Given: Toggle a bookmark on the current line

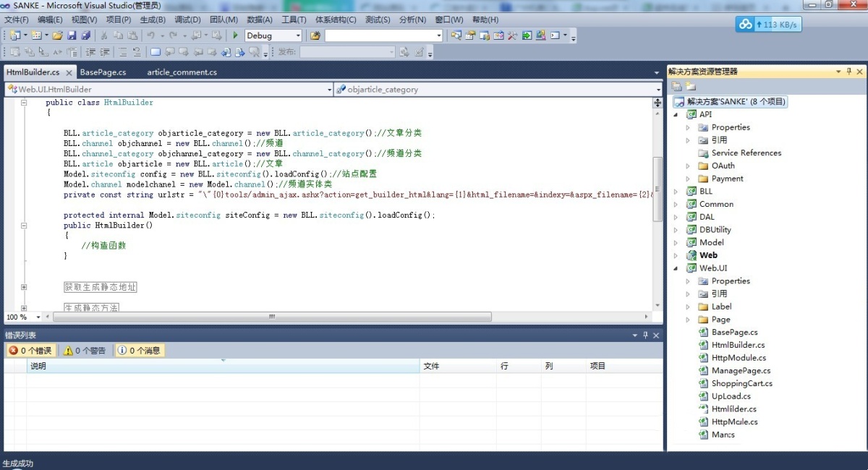Looking at the screenshot, I should [x=156, y=52].
